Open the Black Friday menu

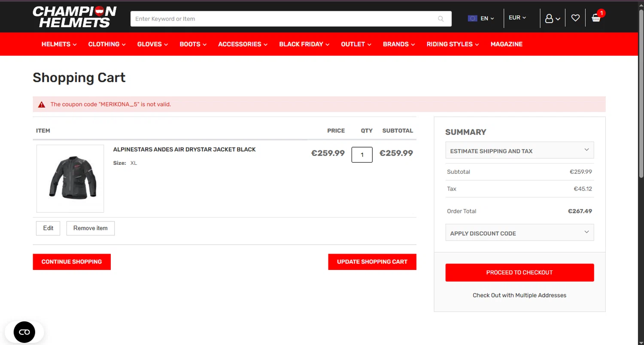tap(304, 44)
